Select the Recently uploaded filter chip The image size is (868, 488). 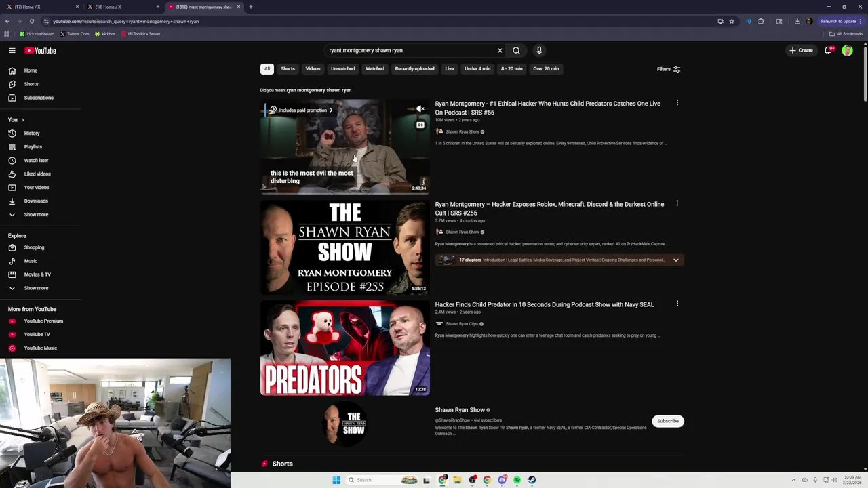(414, 68)
